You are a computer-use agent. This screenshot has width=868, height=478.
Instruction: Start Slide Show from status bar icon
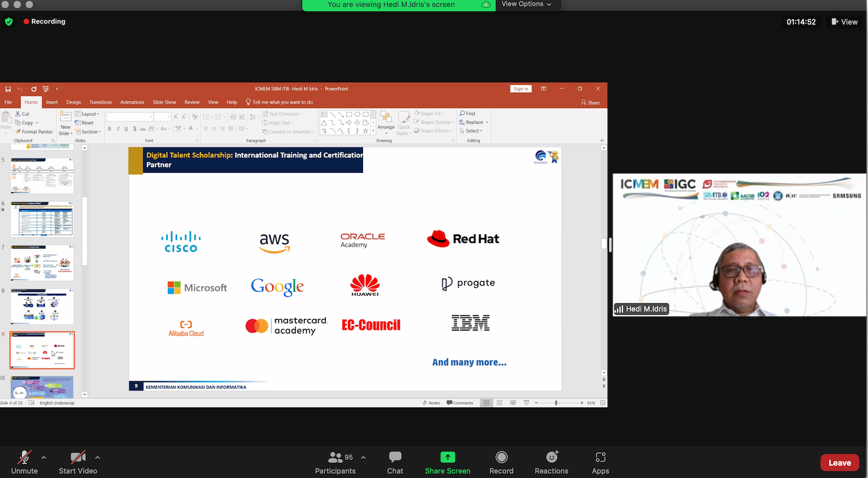click(x=526, y=402)
